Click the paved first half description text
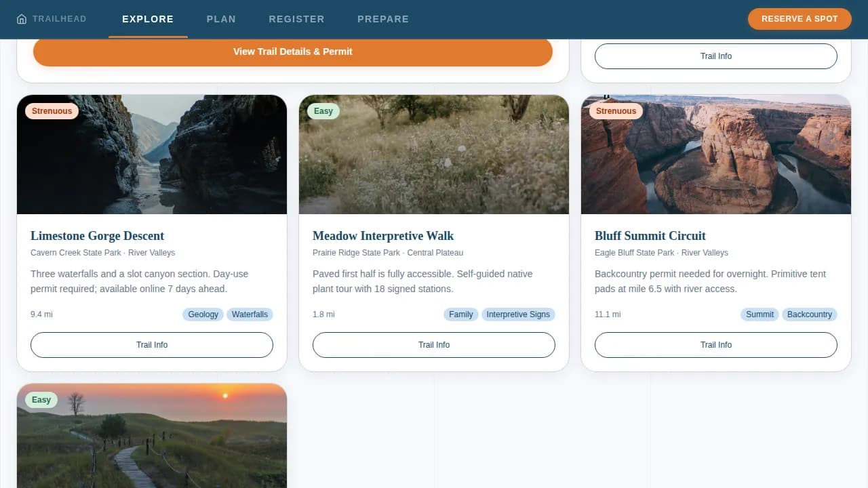The width and height of the screenshot is (868, 488). 422,281
